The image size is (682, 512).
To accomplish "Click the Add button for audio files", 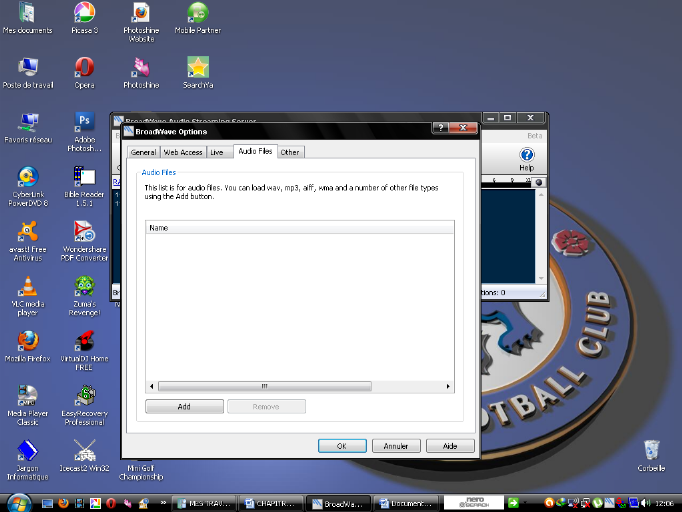I will tap(184, 407).
